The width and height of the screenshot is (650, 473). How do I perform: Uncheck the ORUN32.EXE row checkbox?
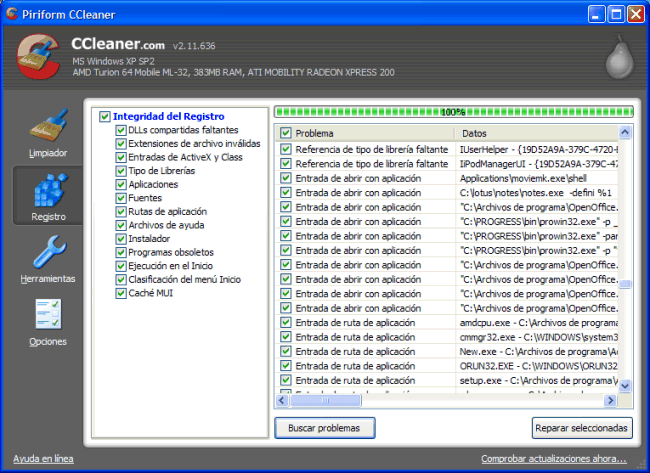point(286,366)
